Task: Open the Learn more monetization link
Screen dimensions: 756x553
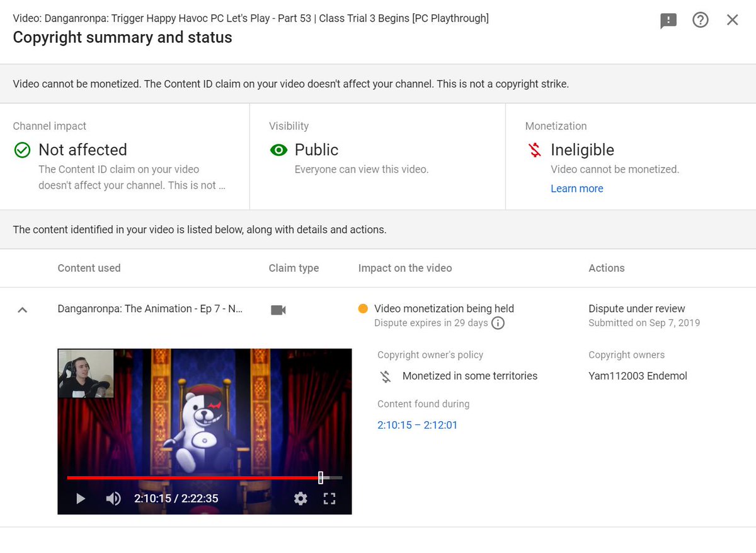Action: pos(576,189)
